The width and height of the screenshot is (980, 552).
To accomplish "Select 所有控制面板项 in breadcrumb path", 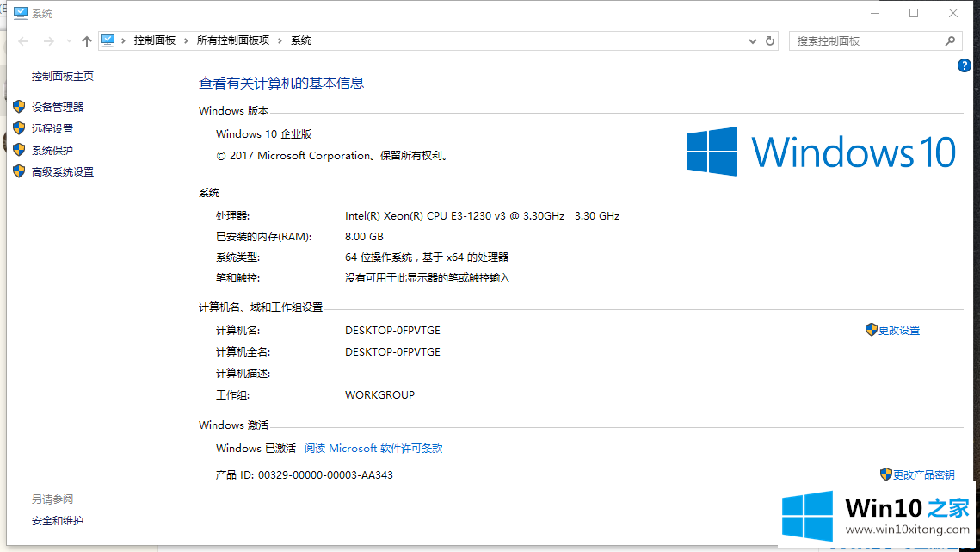I will click(x=232, y=40).
